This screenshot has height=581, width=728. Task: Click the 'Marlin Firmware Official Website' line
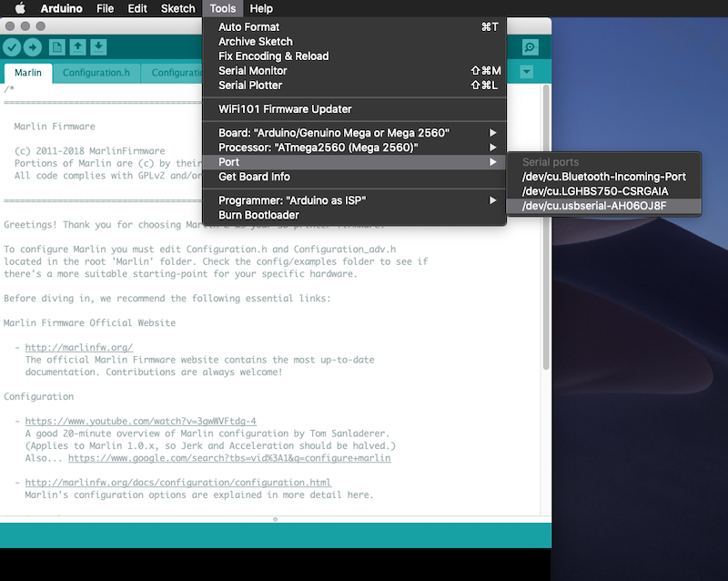click(x=89, y=323)
